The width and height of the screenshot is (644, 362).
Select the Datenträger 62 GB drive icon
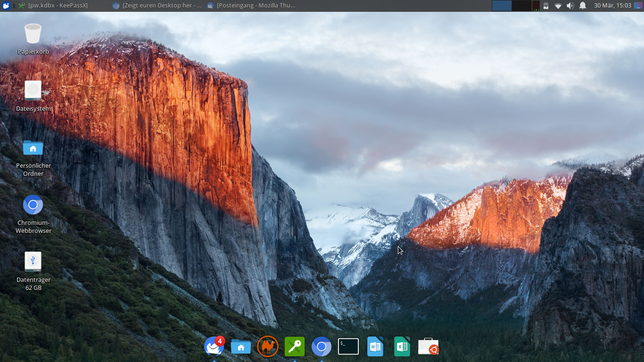click(33, 271)
